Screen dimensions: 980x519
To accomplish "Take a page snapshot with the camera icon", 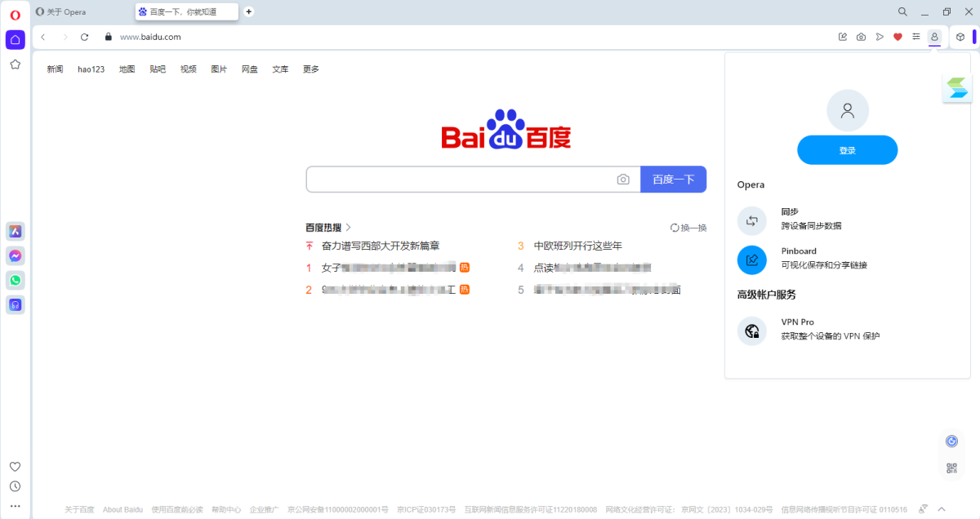I will point(860,37).
